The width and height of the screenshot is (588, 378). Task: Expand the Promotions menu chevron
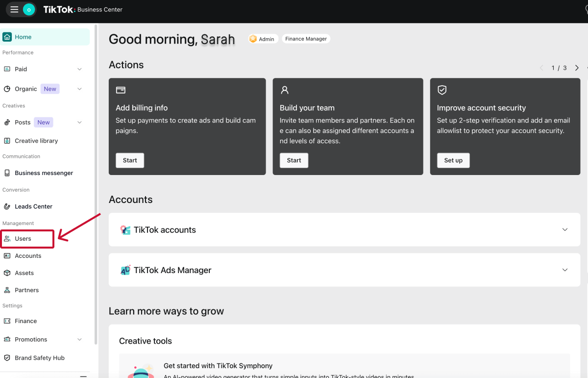click(x=80, y=339)
